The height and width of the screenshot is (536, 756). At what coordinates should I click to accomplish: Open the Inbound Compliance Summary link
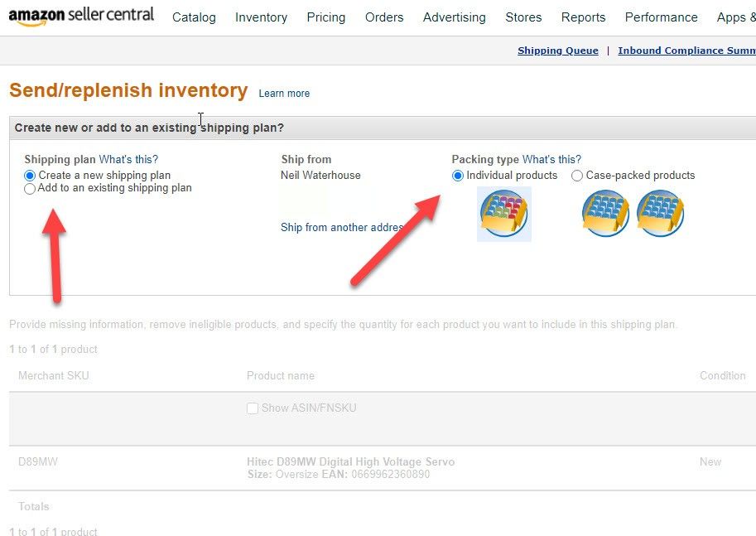(687, 51)
